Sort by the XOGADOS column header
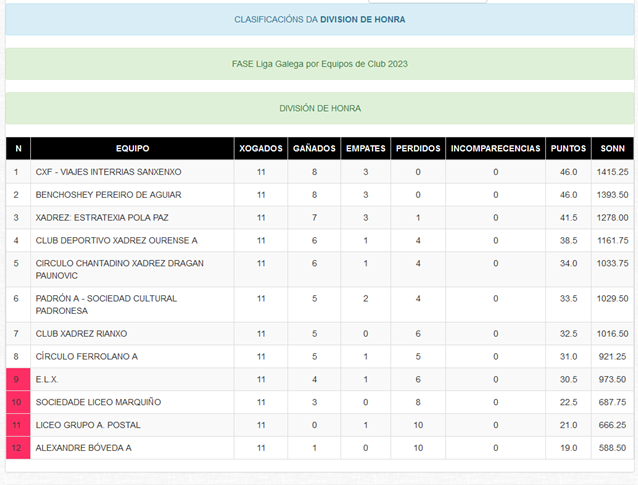The height and width of the screenshot is (485, 638). (x=261, y=149)
